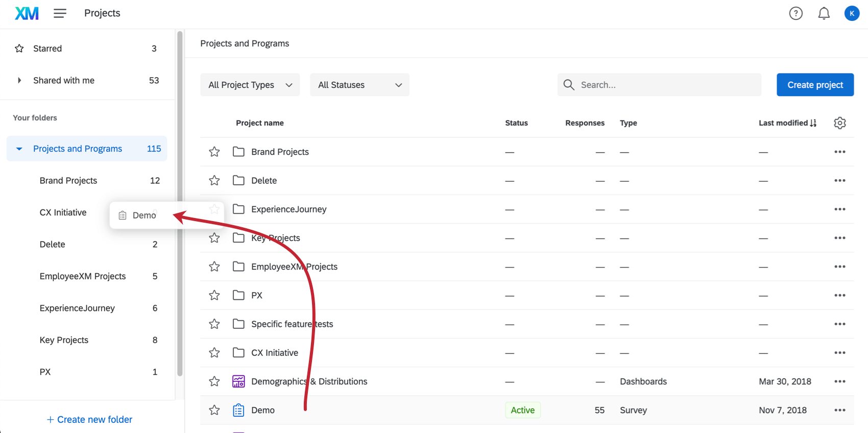The width and height of the screenshot is (868, 433).
Task: Open the more options menu for Demo survey
Action: (839, 410)
